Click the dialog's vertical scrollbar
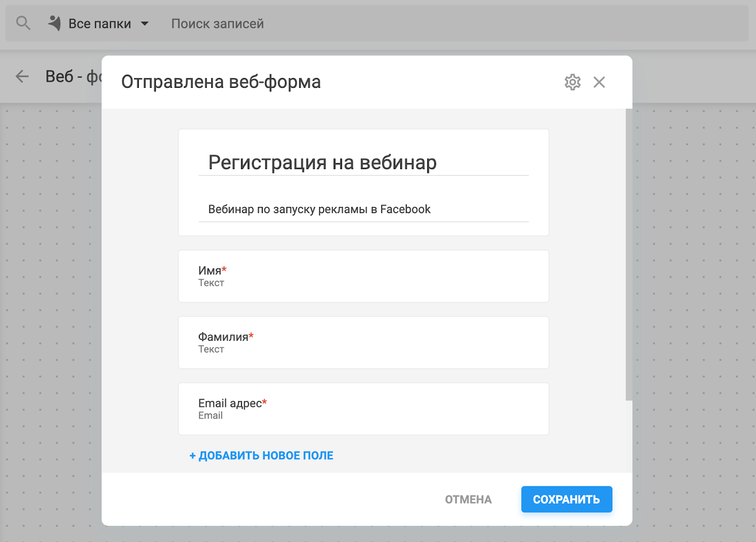This screenshot has height=542, width=756. (628, 255)
